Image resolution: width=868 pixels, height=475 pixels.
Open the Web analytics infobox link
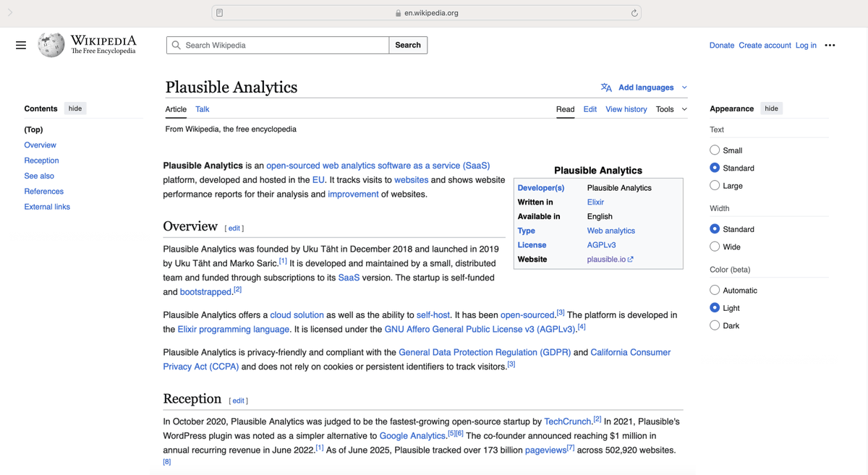pyautogui.click(x=611, y=231)
